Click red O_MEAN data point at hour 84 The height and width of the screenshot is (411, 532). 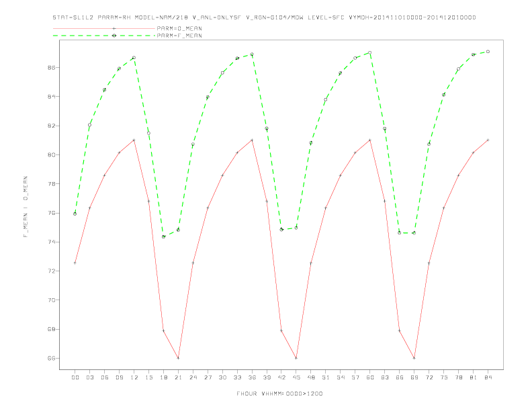coord(488,140)
